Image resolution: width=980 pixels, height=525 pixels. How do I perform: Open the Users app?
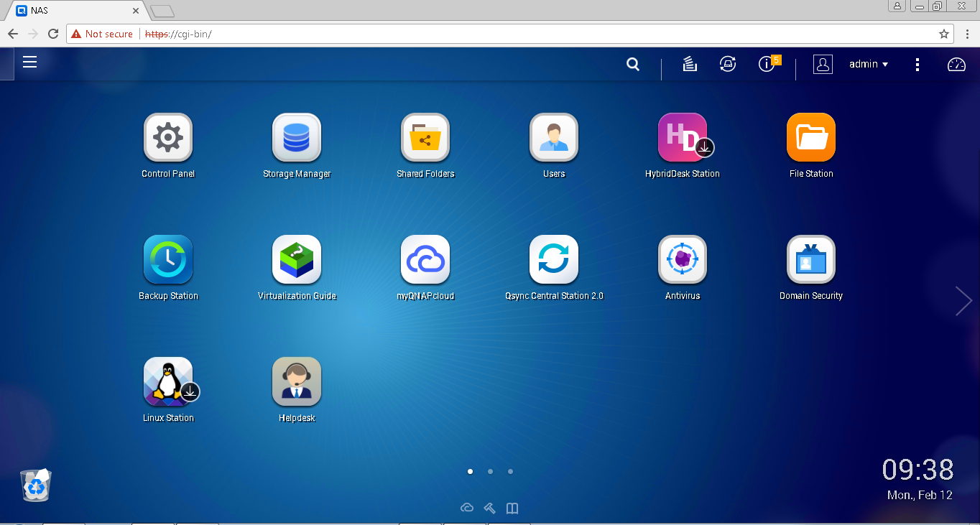pyautogui.click(x=554, y=137)
